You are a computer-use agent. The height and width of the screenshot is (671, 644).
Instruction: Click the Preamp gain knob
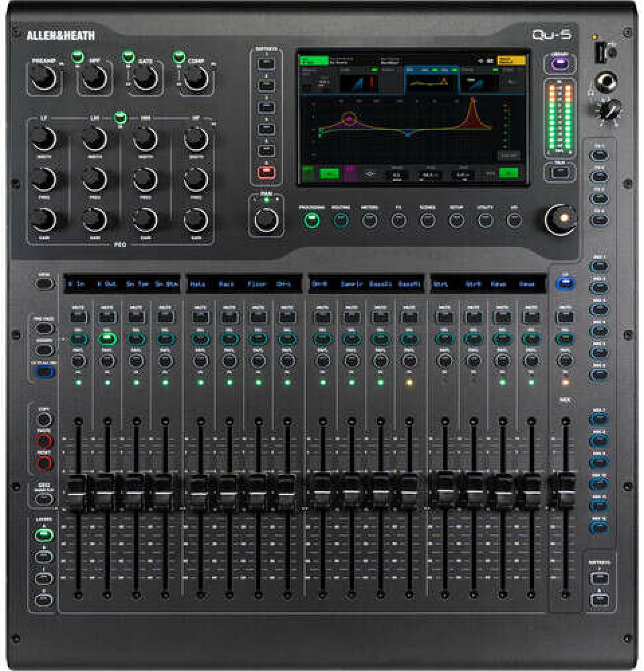(45, 79)
